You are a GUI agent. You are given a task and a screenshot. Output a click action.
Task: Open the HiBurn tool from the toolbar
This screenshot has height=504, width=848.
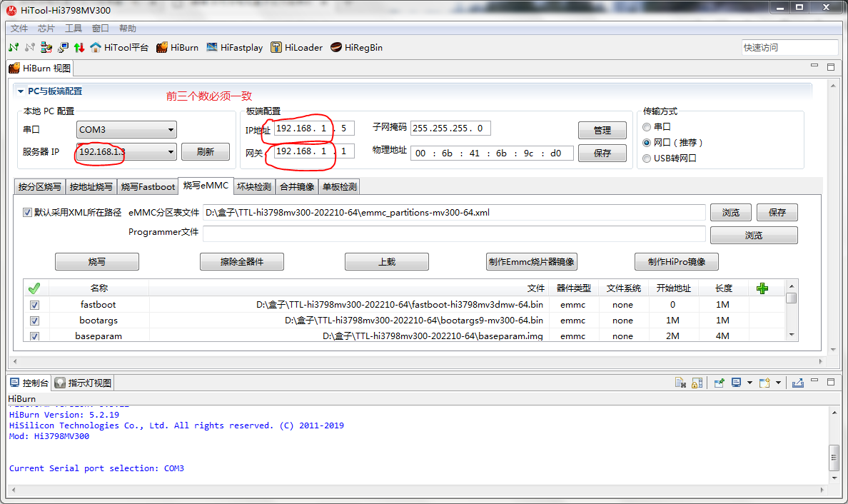point(177,48)
